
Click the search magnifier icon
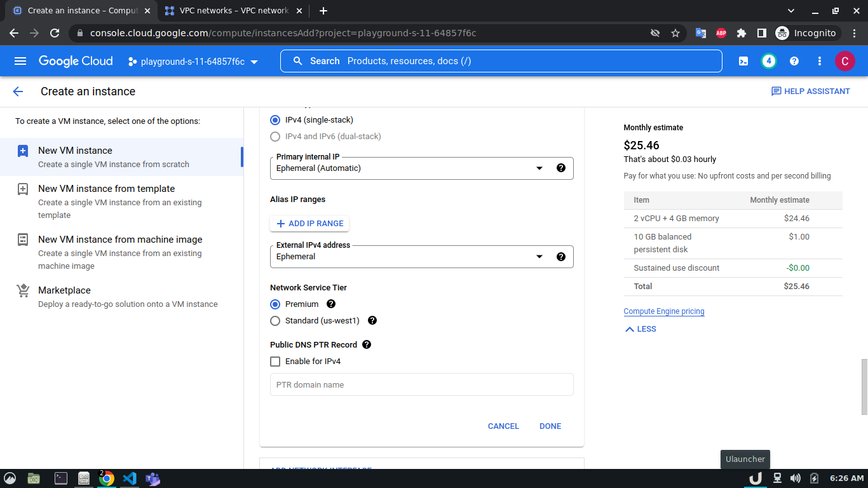coord(297,61)
